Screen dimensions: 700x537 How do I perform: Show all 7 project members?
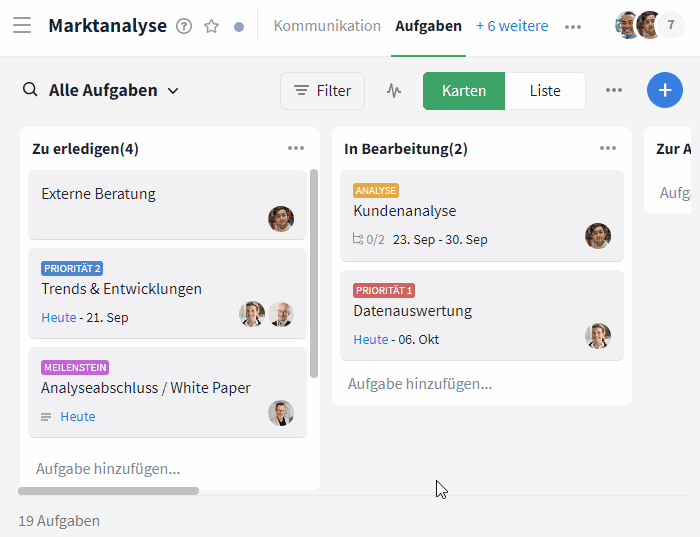(671, 25)
